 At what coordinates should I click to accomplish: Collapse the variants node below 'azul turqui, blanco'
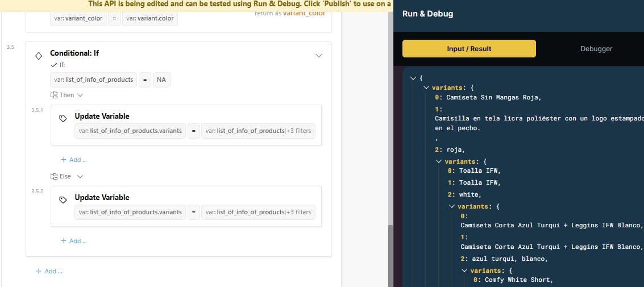tap(464, 270)
